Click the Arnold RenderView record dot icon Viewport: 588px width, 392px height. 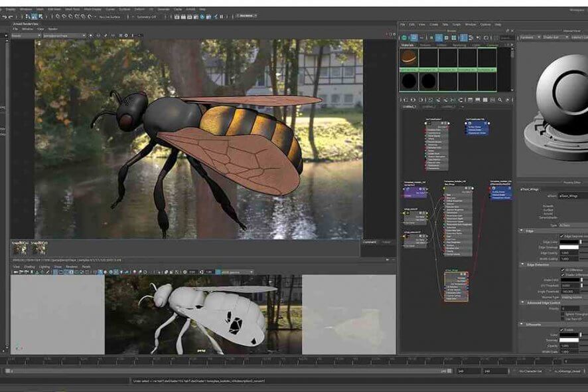click(x=91, y=36)
